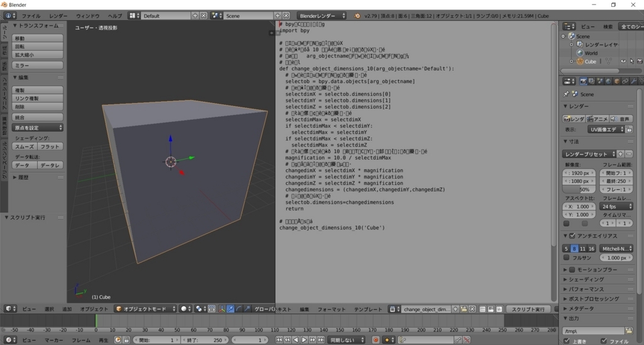Open Mitchell-Netravali filter dropdown
This screenshot has width=644, height=345.
point(616,249)
